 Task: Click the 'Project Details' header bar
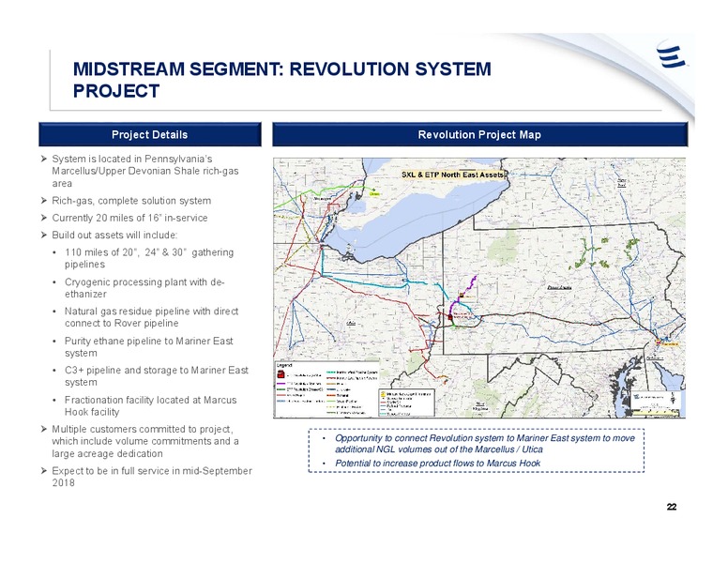tap(150, 135)
